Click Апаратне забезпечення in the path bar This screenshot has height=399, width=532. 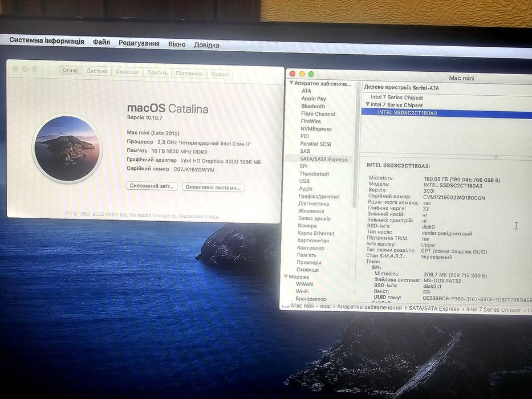[369, 307]
